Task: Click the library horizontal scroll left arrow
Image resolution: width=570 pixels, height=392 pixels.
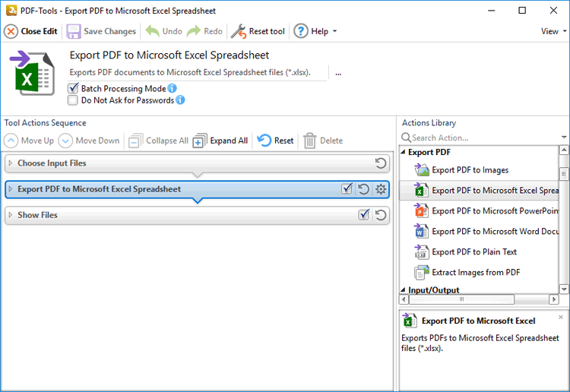Action: (404, 299)
